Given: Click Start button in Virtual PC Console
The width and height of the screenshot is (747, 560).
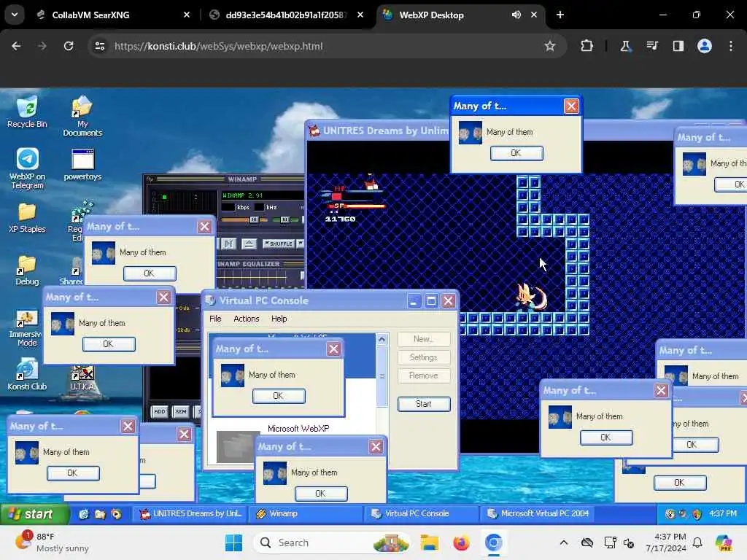Looking at the screenshot, I should click(424, 404).
